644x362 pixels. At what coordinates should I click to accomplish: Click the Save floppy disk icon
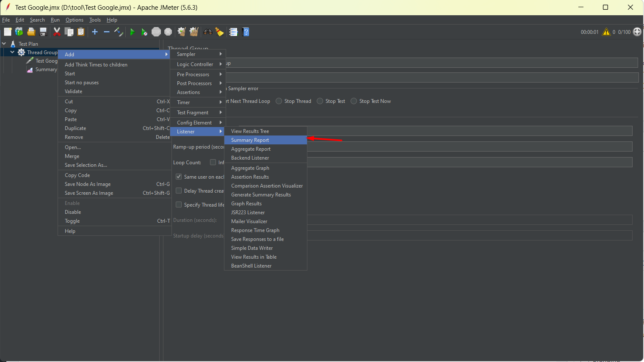point(43,32)
